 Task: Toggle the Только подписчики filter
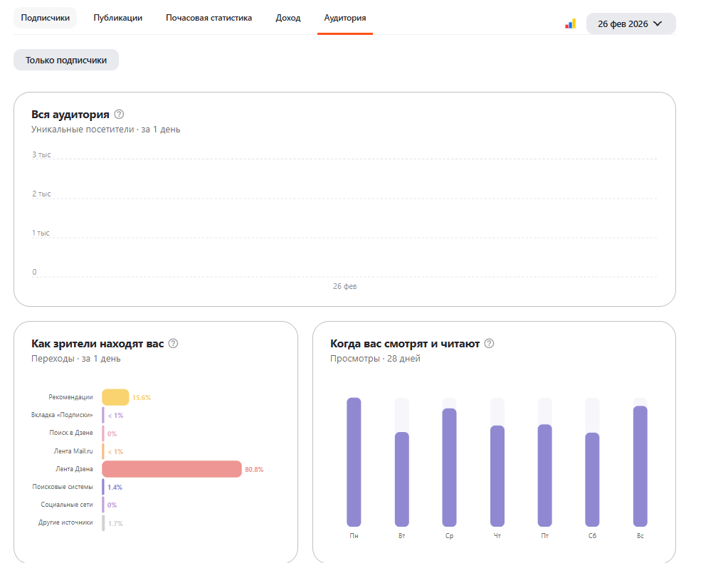point(66,60)
